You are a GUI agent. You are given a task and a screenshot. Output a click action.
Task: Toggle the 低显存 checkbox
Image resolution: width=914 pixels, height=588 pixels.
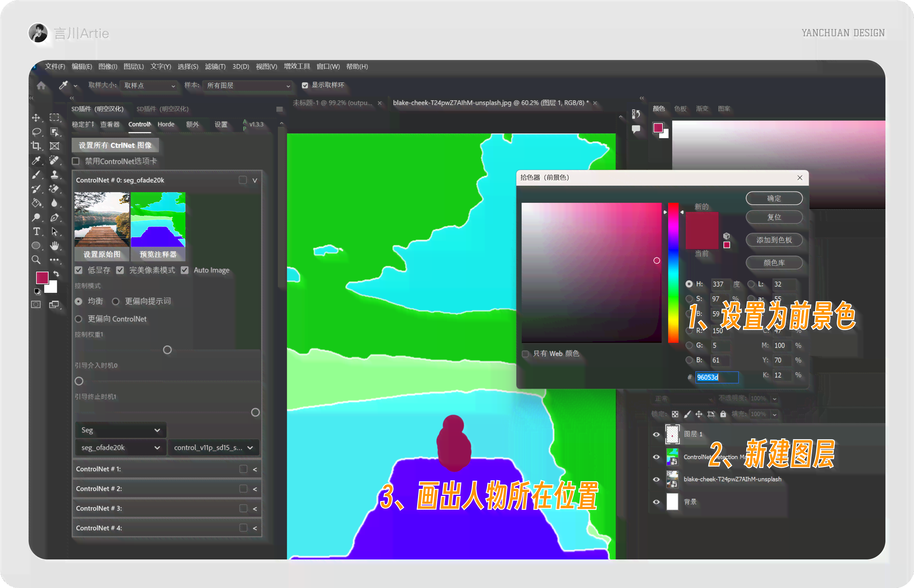pyautogui.click(x=79, y=270)
